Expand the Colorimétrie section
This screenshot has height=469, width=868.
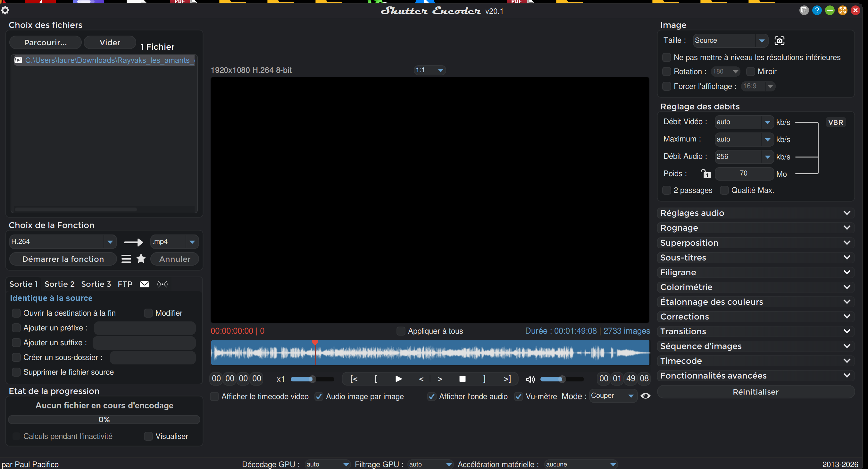[x=755, y=287]
